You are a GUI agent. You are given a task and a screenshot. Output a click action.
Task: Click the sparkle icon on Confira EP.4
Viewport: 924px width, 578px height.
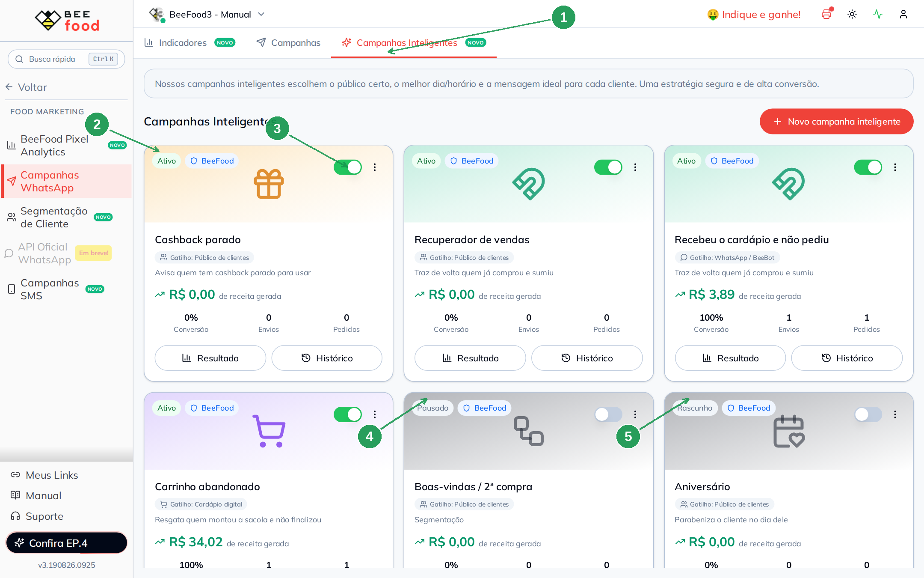[19, 543]
